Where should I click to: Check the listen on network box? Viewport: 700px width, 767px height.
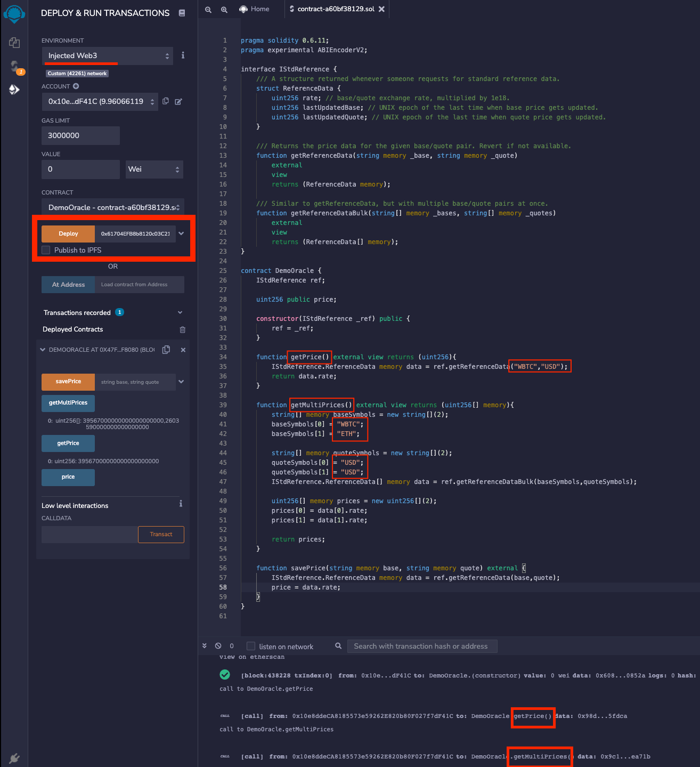pos(250,645)
